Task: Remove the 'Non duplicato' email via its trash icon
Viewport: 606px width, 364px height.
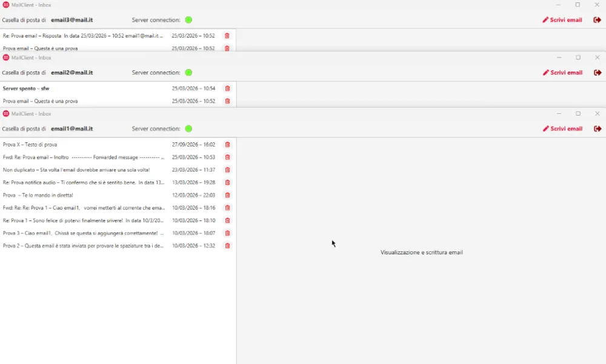Action: (x=228, y=170)
